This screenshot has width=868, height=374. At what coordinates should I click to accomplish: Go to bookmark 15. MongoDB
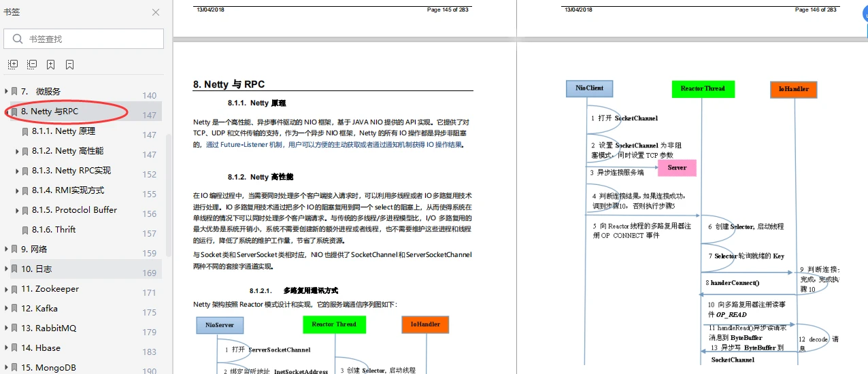pos(48,368)
